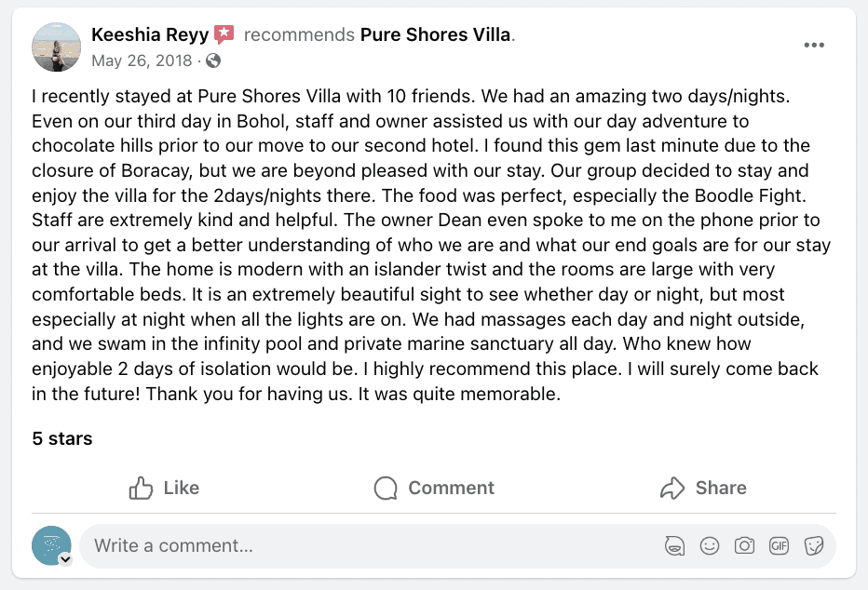Image resolution: width=868 pixels, height=590 pixels.
Task: Click your avatar beside the comment box
Action: [50, 545]
